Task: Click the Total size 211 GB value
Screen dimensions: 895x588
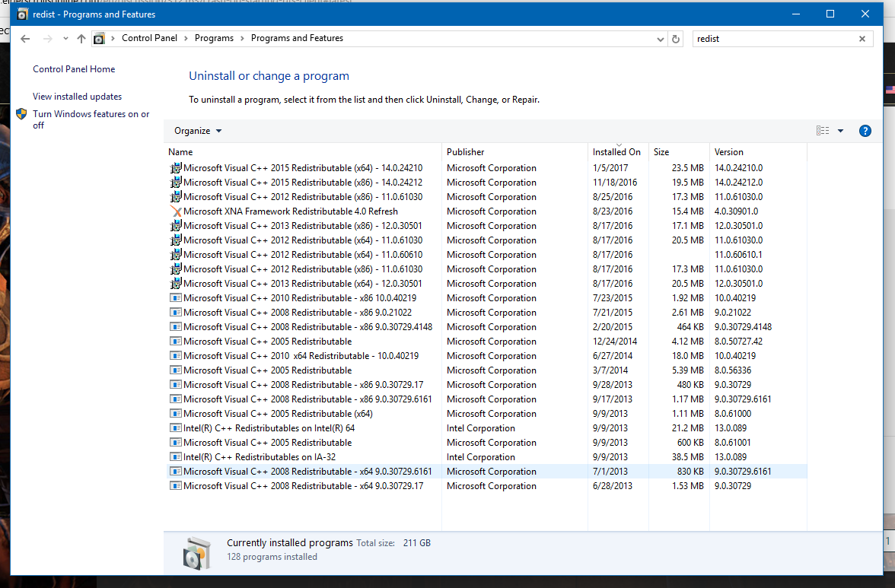Action: coord(417,543)
